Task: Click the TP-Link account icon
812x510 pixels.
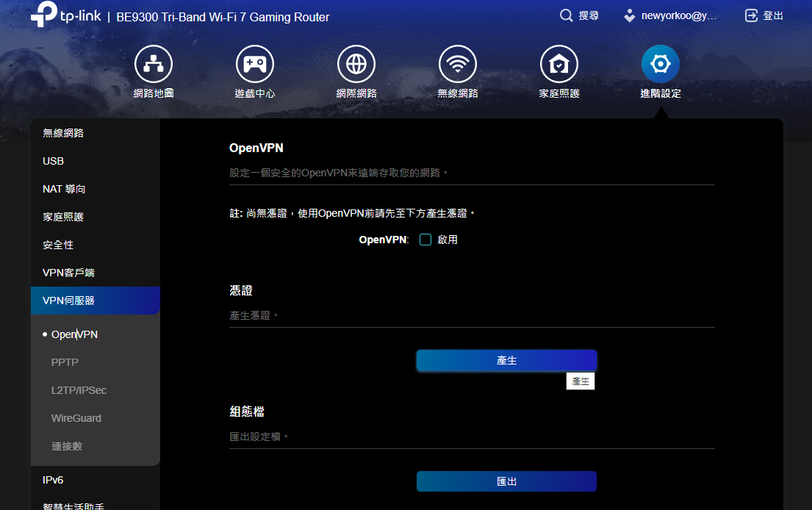Action: point(629,15)
